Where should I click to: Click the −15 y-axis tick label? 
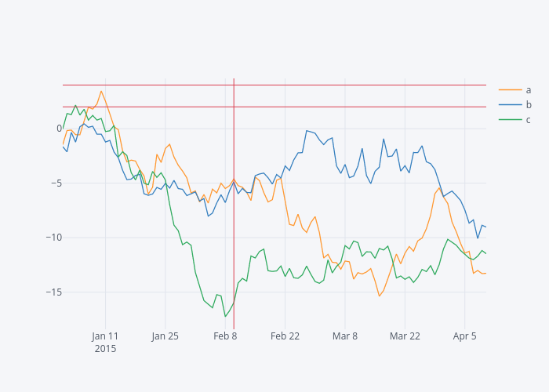coord(53,292)
